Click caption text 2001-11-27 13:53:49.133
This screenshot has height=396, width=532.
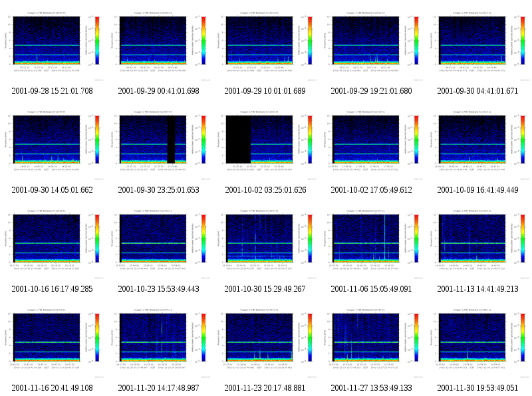(372, 388)
